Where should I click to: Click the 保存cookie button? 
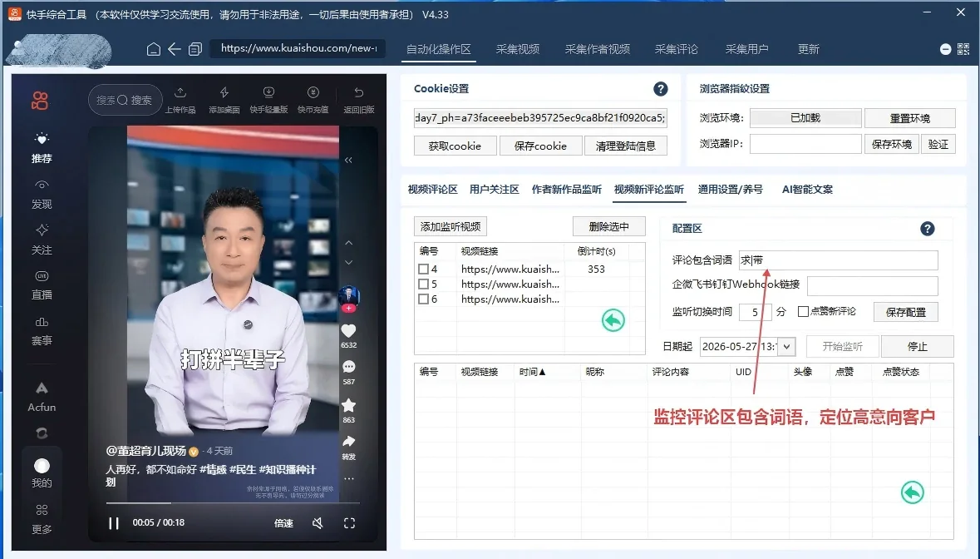(540, 146)
